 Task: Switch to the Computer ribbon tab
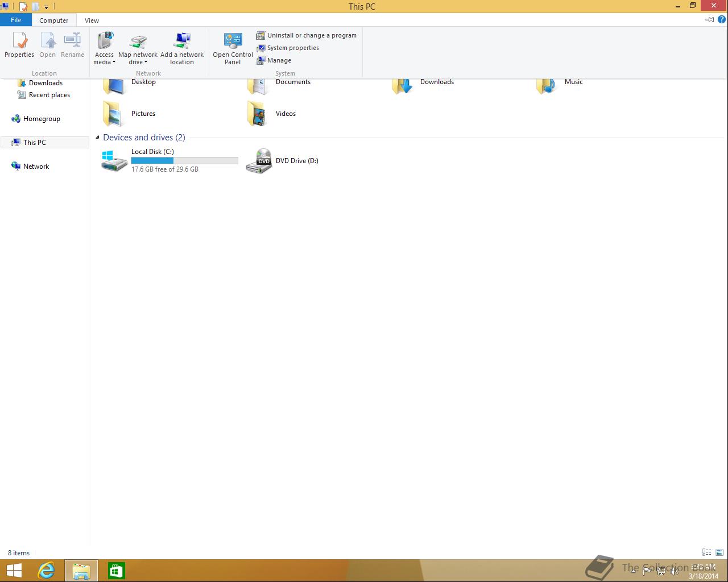[x=54, y=20]
